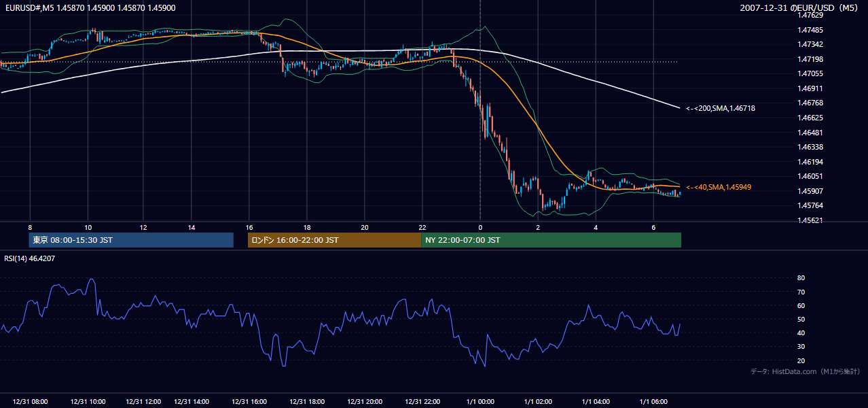868x408 pixels.
Task: Click price axis label 1.46194
Action: tap(810, 162)
